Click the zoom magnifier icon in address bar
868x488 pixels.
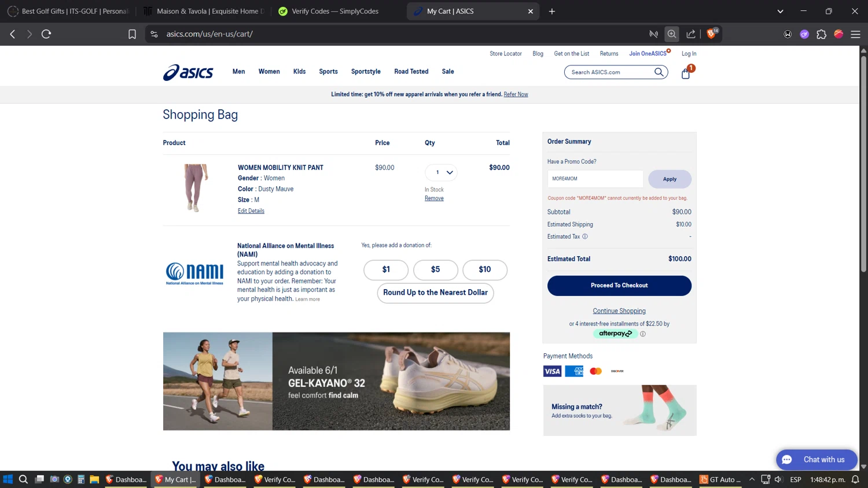point(672,34)
